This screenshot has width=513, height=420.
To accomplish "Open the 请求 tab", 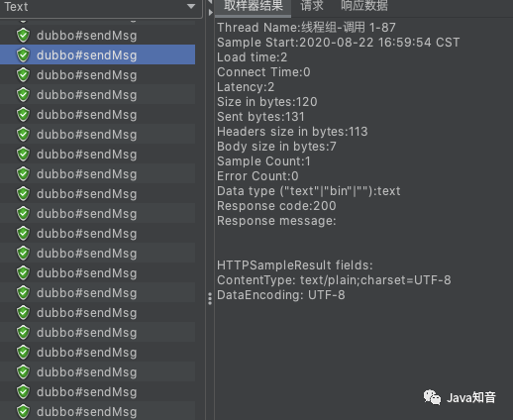I will pos(312,6).
